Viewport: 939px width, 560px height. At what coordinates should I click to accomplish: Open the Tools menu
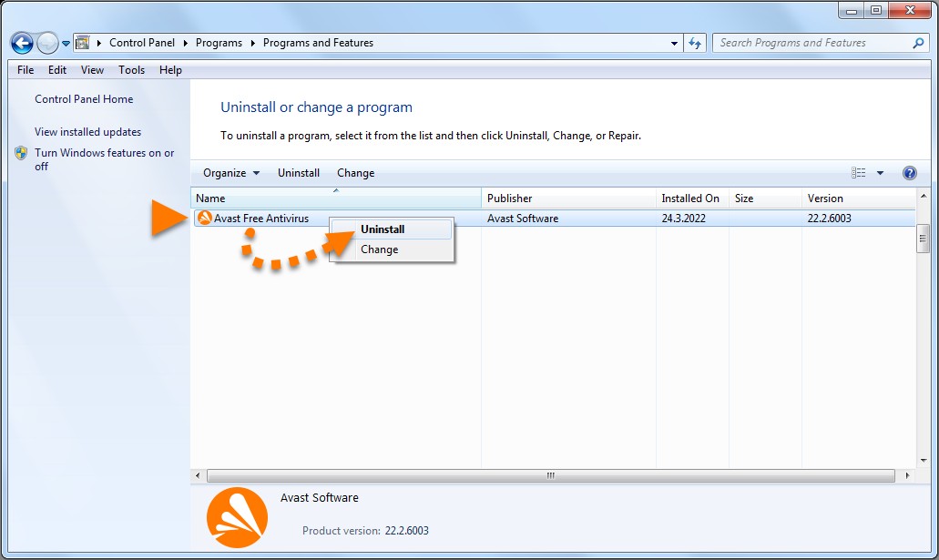[x=131, y=69]
